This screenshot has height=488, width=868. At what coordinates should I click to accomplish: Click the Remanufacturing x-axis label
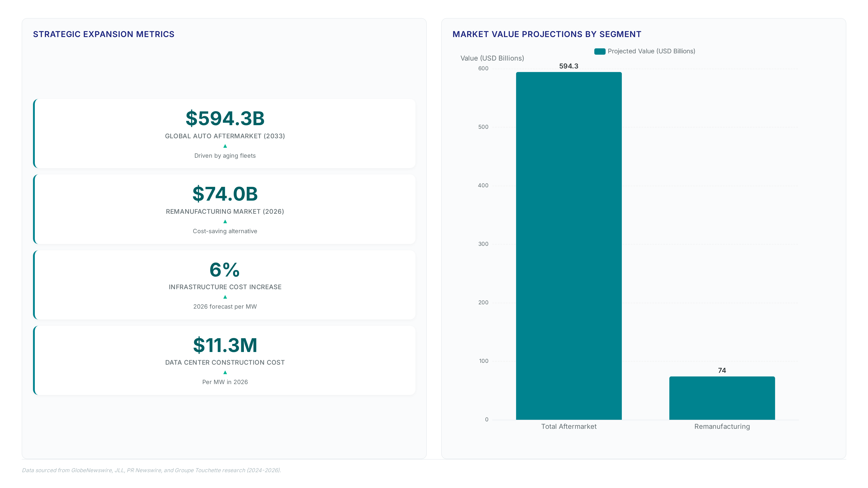point(722,426)
